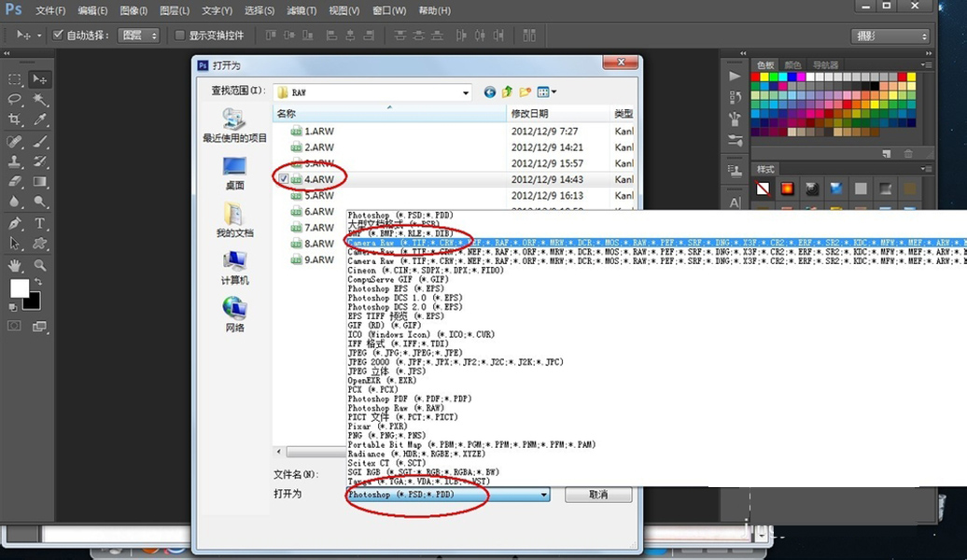Open 计算机 in the places bar

pos(234,268)
